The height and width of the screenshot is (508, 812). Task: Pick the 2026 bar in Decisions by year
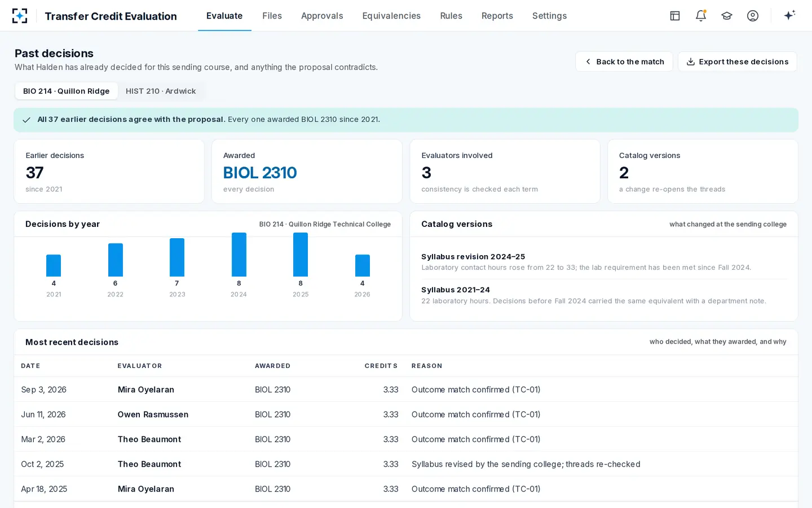tap(363, 266)
